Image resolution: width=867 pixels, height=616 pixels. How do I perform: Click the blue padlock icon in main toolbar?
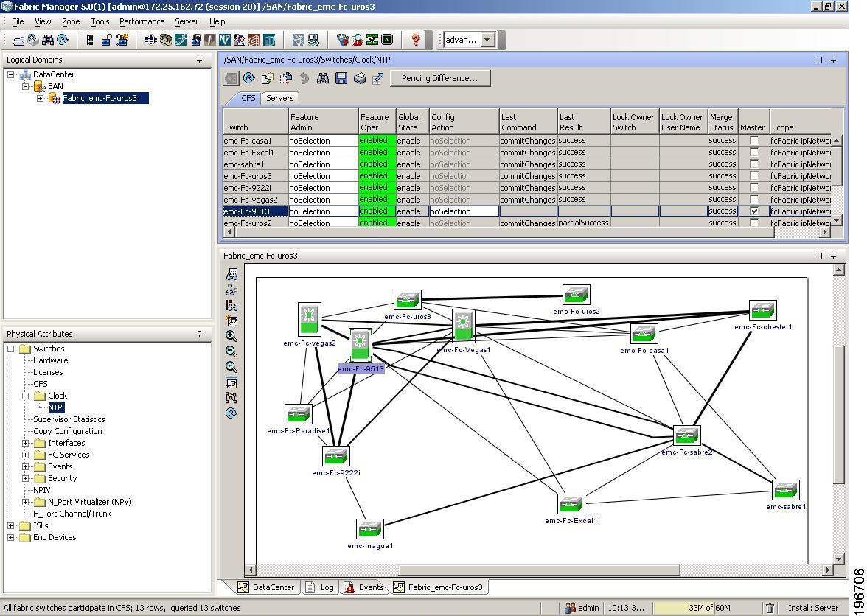pyautogui.click(x=107, y=40)
